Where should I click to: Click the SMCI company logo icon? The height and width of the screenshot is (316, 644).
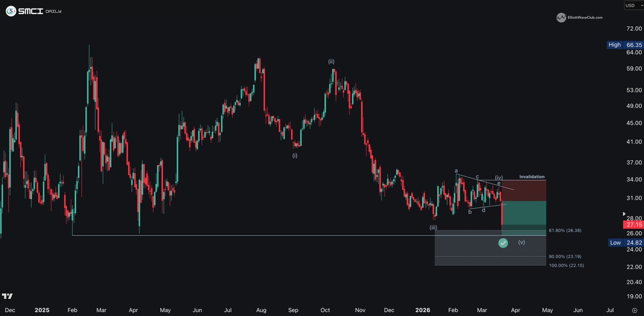tap(11, 10)
